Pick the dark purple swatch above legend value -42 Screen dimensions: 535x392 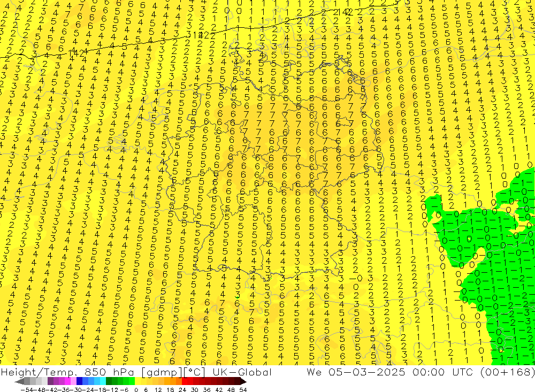point(50,381)
